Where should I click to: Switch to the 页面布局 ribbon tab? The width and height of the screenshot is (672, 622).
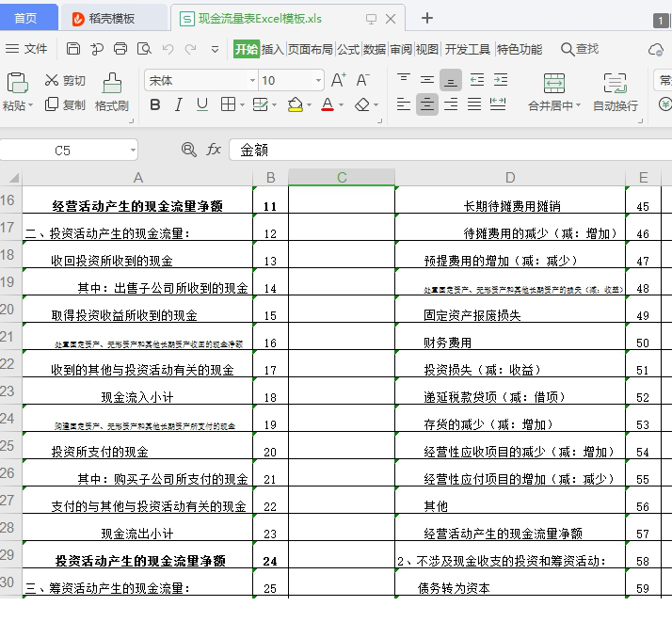click(311, 49)
